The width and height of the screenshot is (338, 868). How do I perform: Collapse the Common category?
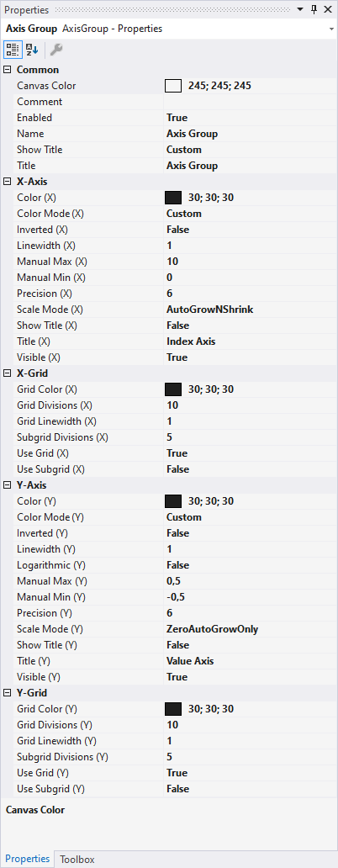pos(8,70)
